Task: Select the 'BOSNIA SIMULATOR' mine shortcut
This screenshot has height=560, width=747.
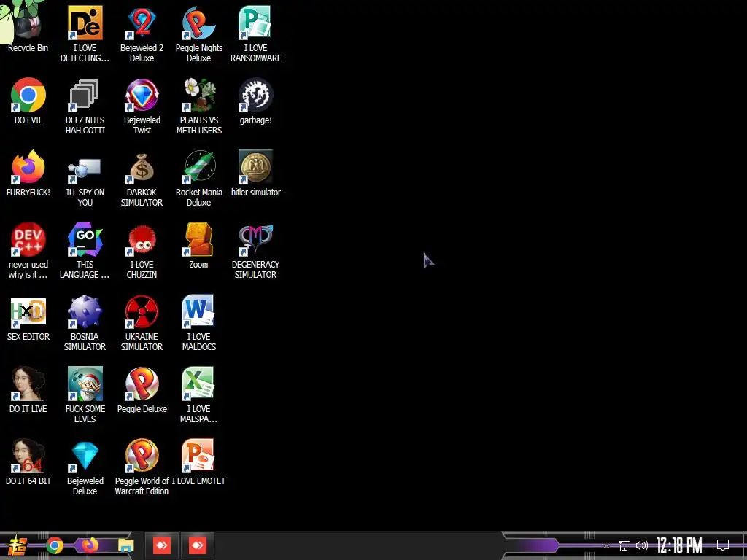Action: 85,311
